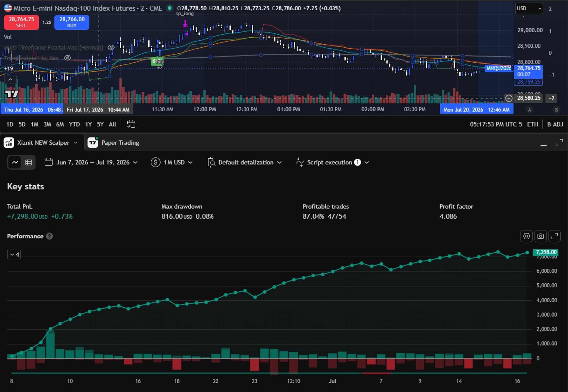Click the 7,298.00 equity value label

coord(545,252)
